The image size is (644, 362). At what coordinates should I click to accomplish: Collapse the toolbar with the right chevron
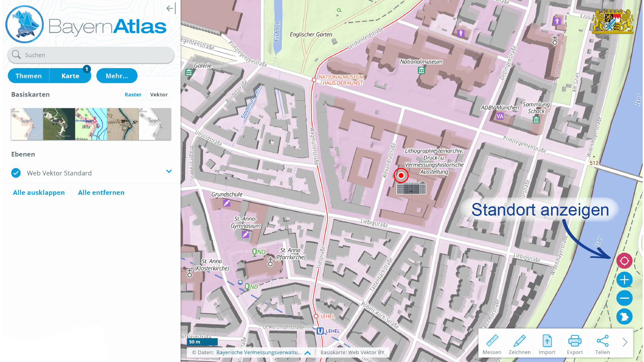tap(625, 342)
